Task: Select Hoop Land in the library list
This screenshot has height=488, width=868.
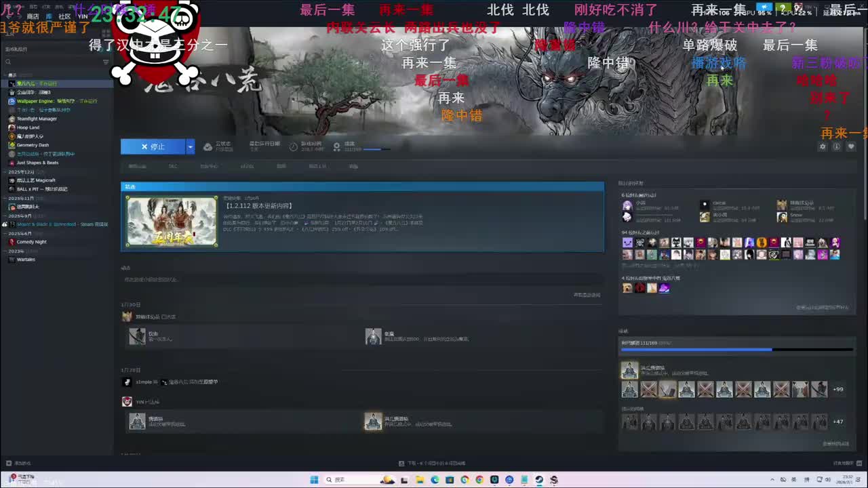Action: click(x=28, y=127)
